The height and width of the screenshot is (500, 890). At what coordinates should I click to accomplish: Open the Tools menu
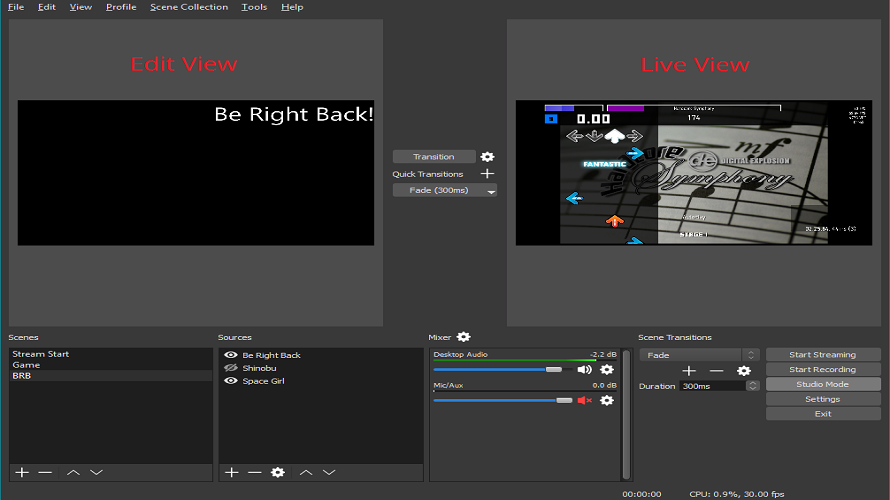pyautogui.click(x=254, y=7)
